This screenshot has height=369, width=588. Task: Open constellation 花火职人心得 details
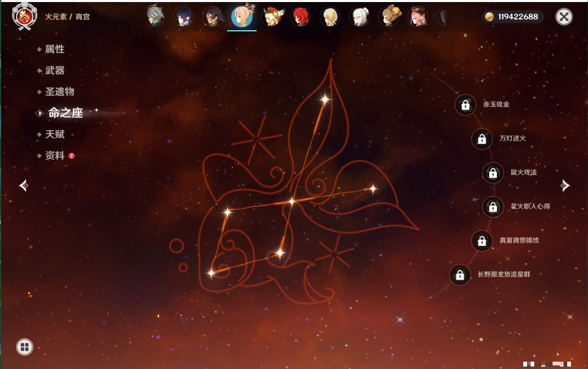click(530, 206)
